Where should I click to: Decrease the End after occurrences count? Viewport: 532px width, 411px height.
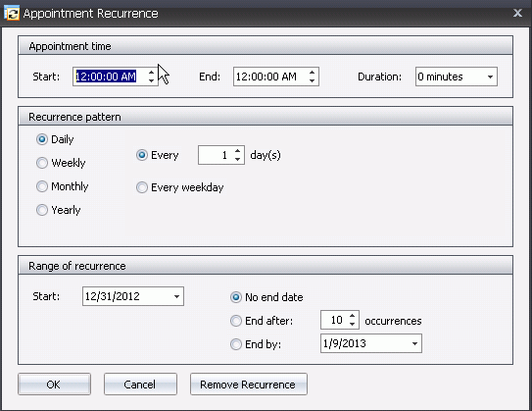352,324
